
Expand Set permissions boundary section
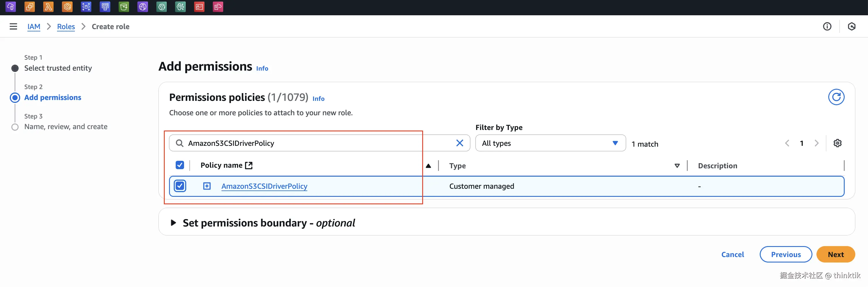(x=174, y=223)
